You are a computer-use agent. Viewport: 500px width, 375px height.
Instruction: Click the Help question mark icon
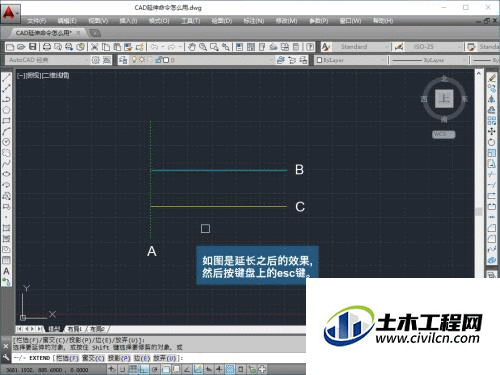click(310, 47)
